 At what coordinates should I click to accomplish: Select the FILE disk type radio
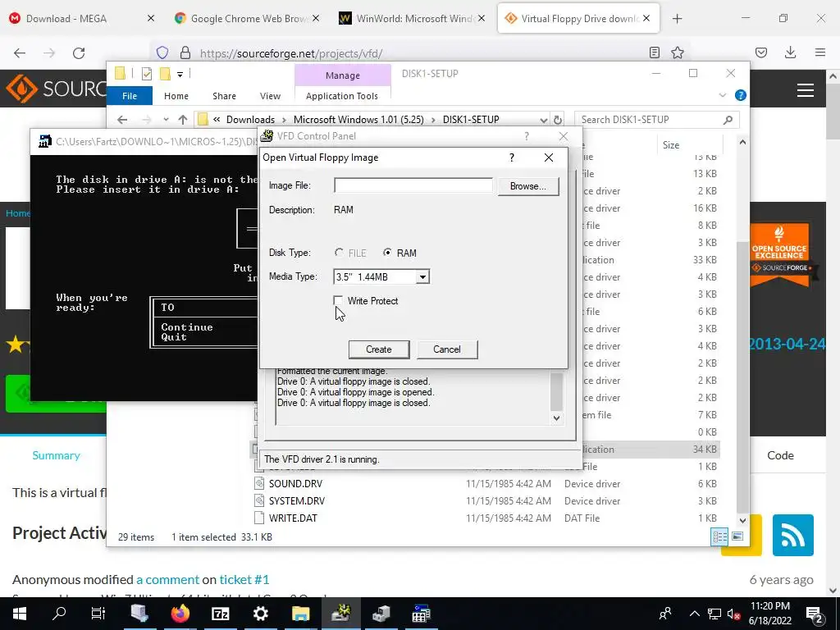click(x=339, y=253)
